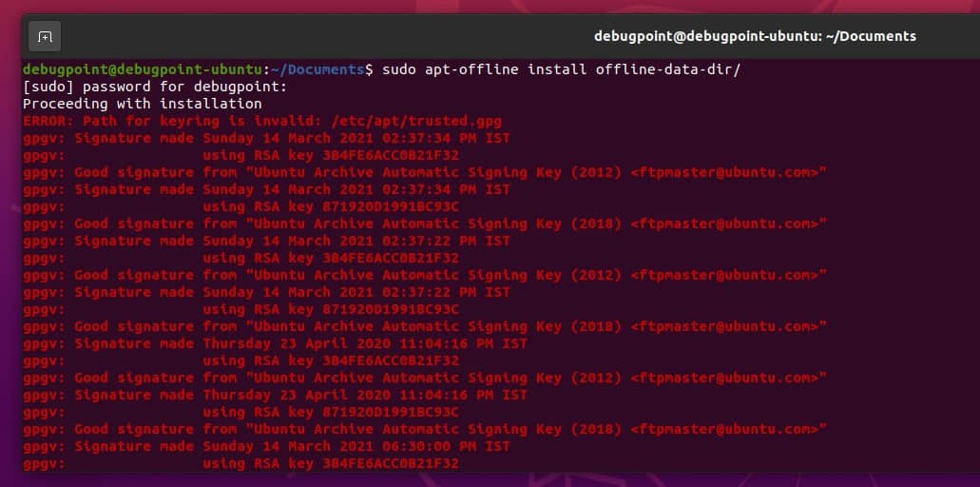Click the last RSA key line at bottom
This screenshot has width=980, height=487.
tap(331, 463)
